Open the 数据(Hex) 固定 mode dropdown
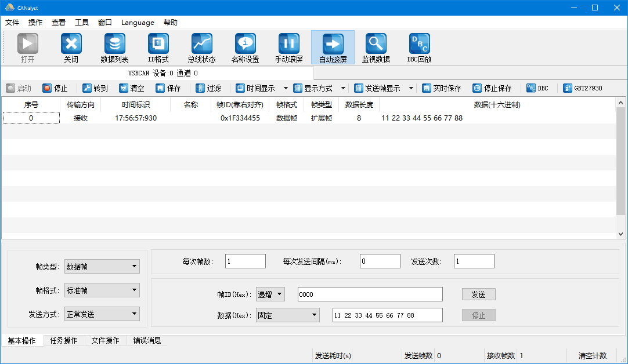The height and width of the screenshot is (364, 628). point(287,315)
